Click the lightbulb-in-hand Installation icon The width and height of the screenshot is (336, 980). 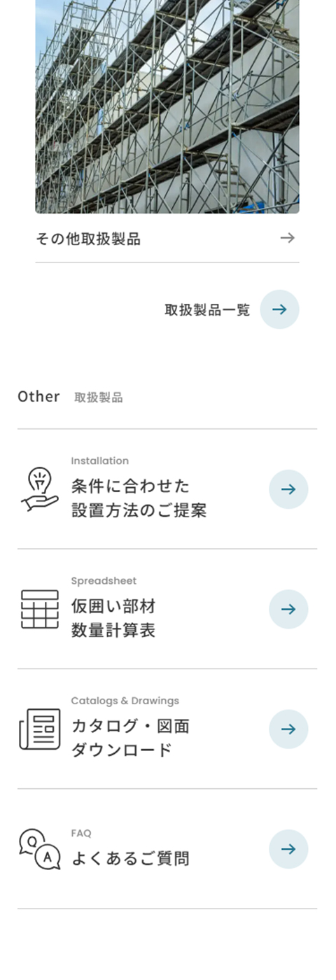coord(40,489)
